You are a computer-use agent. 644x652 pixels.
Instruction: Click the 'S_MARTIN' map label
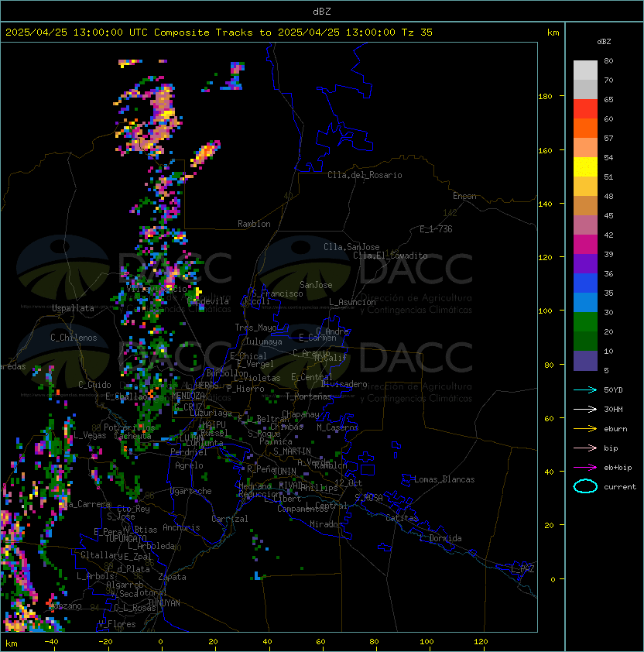tap(292, 451)
